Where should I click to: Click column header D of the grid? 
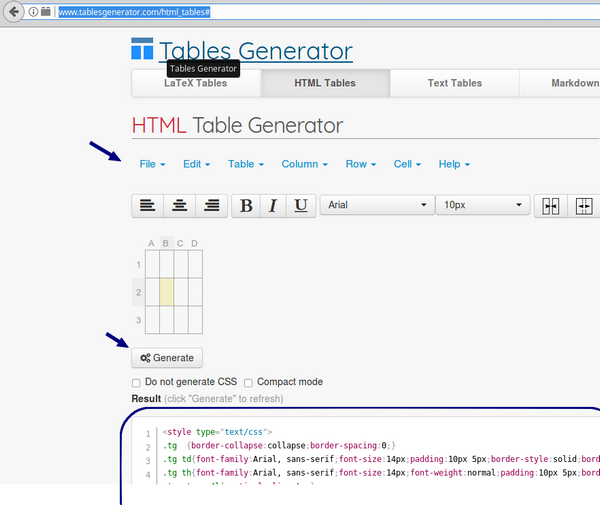(194, 243)
